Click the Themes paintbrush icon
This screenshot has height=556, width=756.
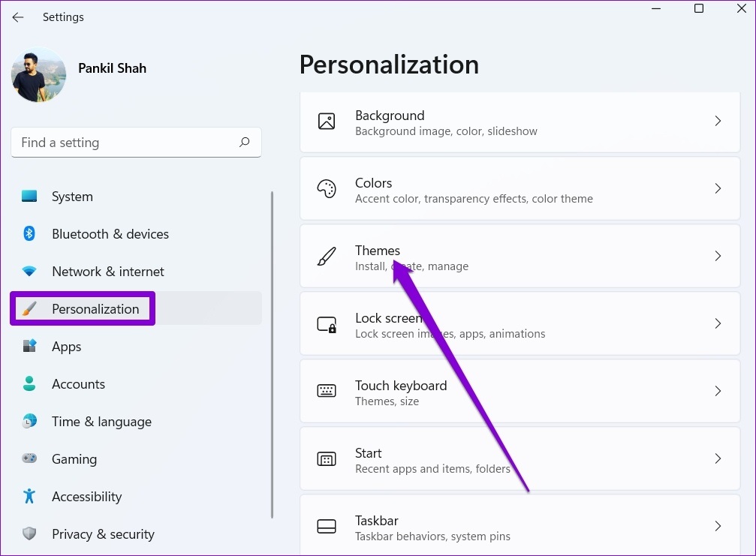327,257
